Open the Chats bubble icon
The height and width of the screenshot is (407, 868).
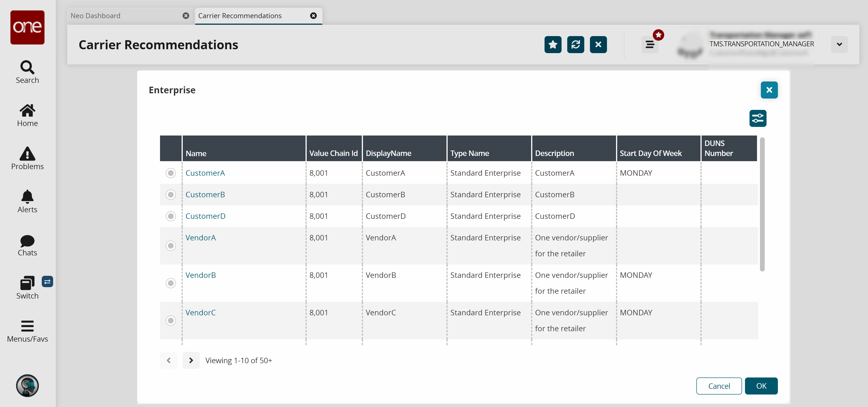point(27,245)
